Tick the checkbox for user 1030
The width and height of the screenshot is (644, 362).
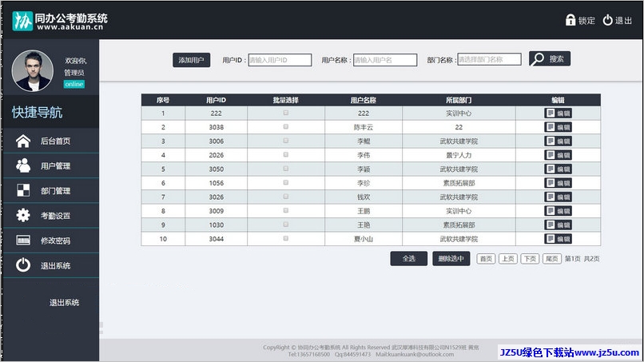click(286, 225)
